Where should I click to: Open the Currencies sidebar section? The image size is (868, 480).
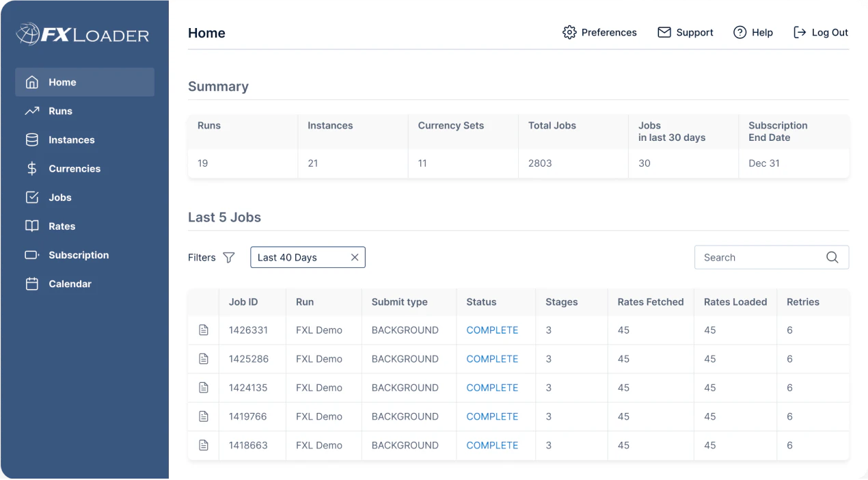coord(74,169)
